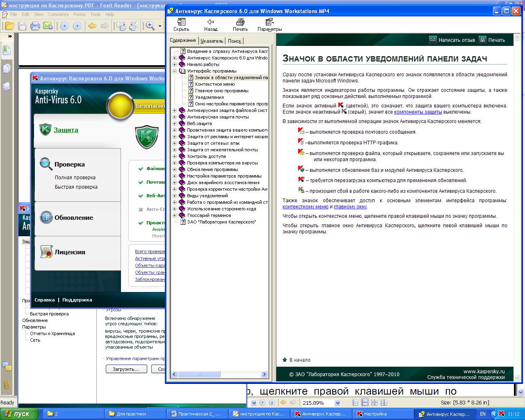Open the Foxit bookmarks panel icon
Viewport: 525px width, 420px height.
click(7, 50)
